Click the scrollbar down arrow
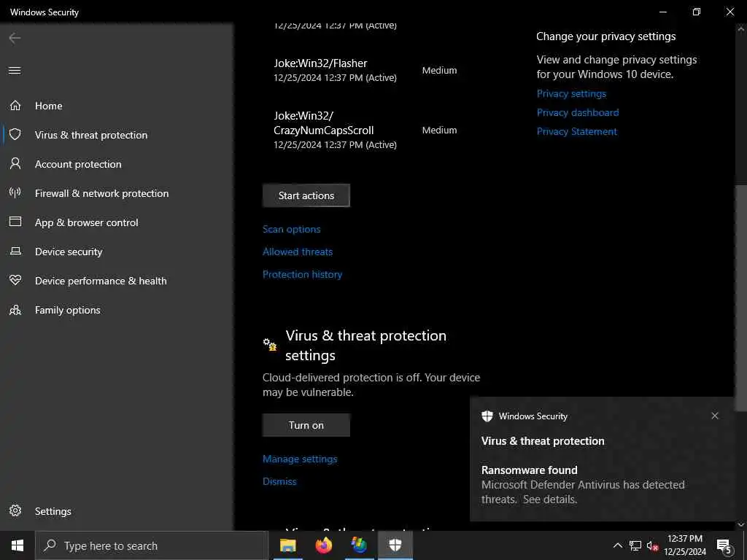This screenshot has height=560, width=747. coord(741,524)
